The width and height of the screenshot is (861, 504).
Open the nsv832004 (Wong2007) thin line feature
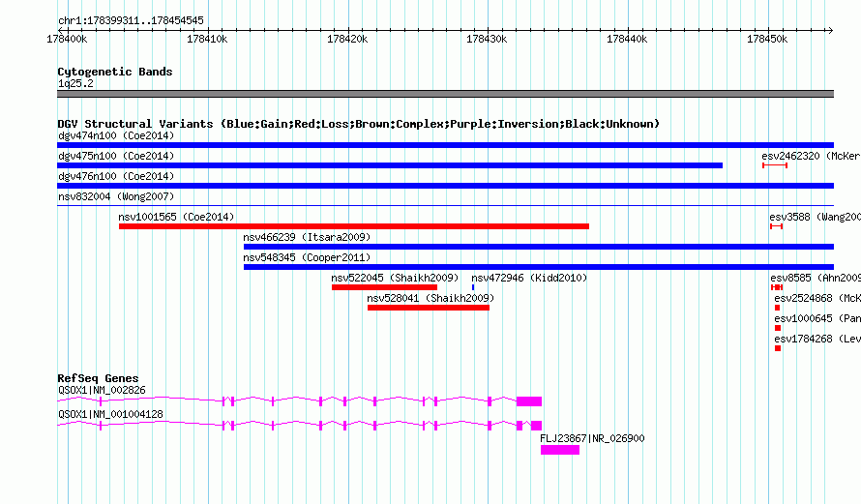tap(445, 205)
